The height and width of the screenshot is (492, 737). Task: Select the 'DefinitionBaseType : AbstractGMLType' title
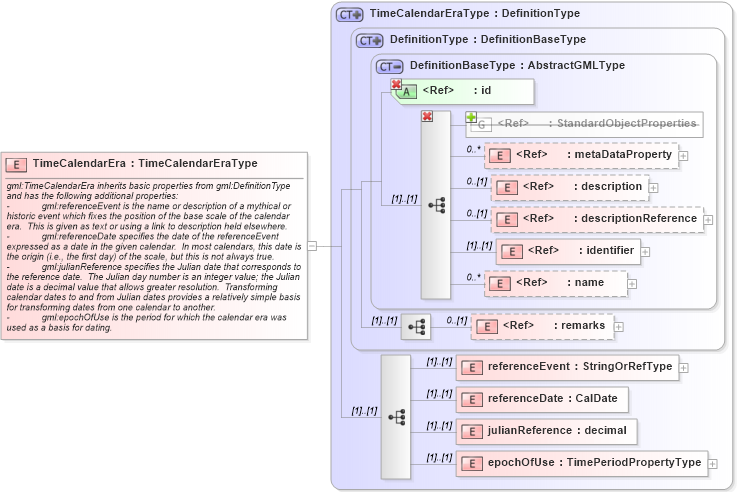[x=517, y=65]
